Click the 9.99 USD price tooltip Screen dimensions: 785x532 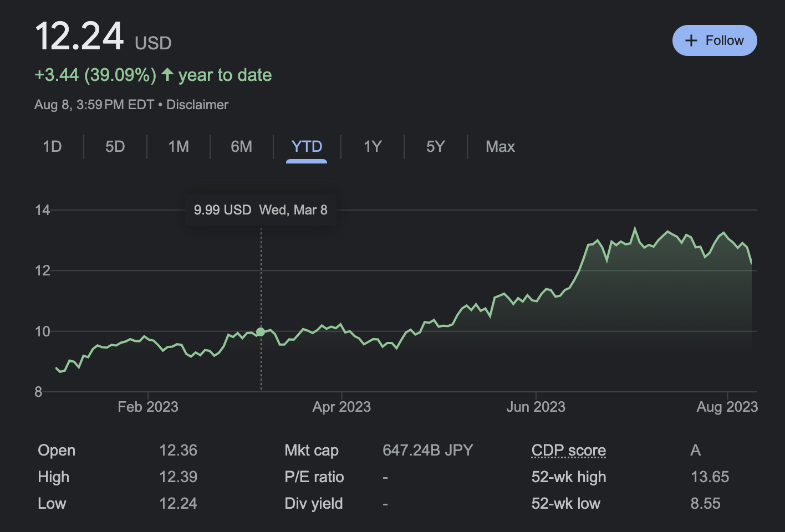[x=261, y=210]
